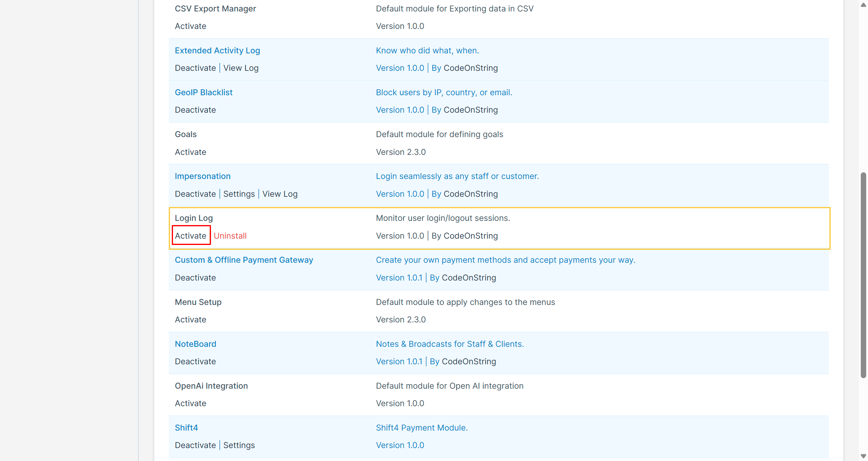Deactivate Custom & Offline Payment Gateway
868x461 pixels.
[195, 278]
